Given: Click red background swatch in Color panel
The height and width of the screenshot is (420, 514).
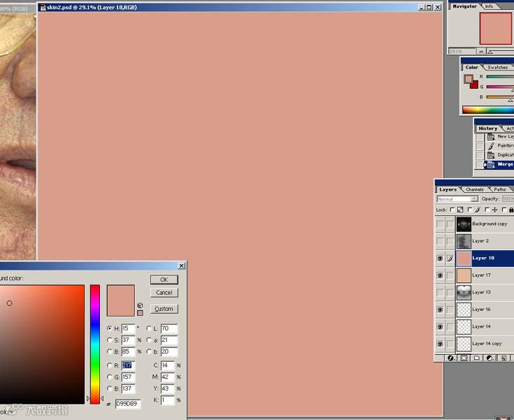Looking at the screenshot, I should click(475, 85).
